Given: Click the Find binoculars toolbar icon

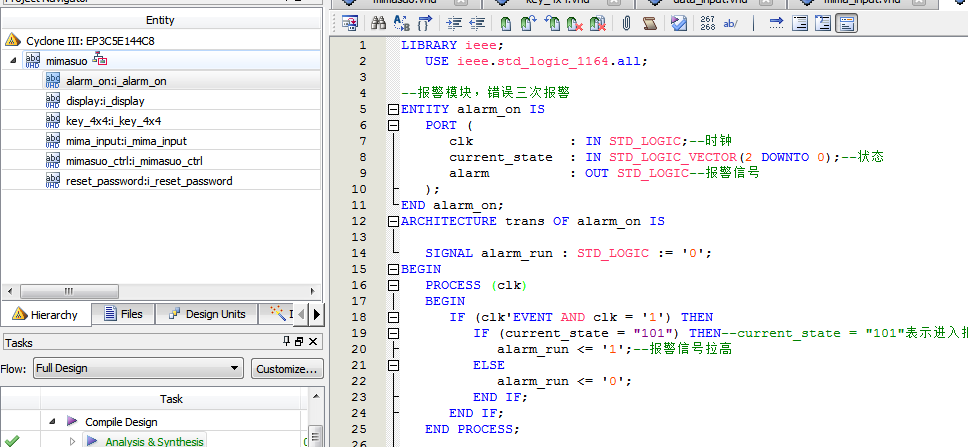Looking at the screenshot, I should pos(378,23).
